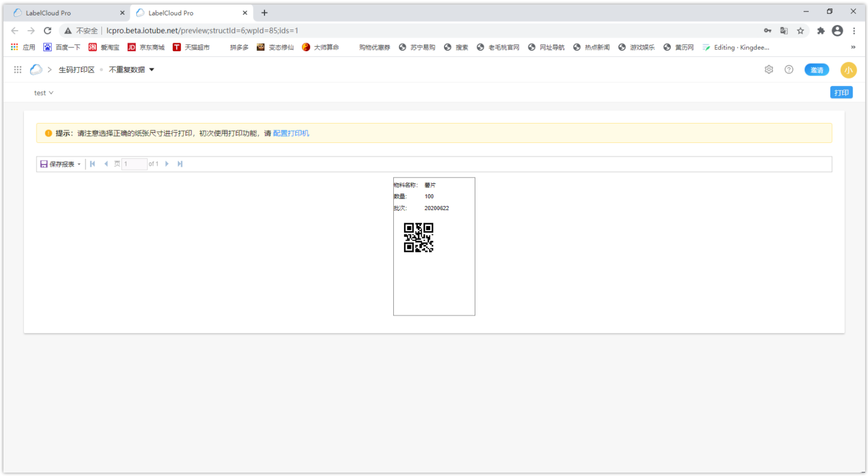Open the 配置打印机 link
This screenshot has height=476, width=868.
(x=291, y=133)
